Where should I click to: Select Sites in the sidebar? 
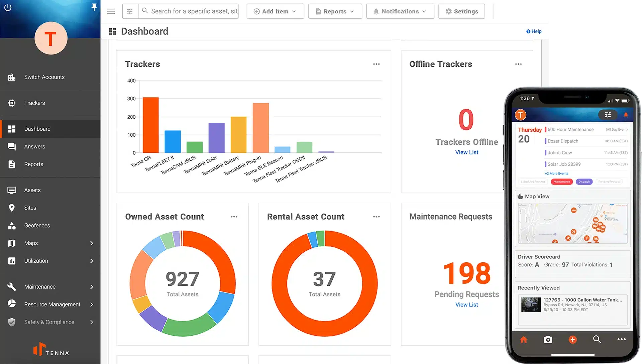(x=50, y=208)
